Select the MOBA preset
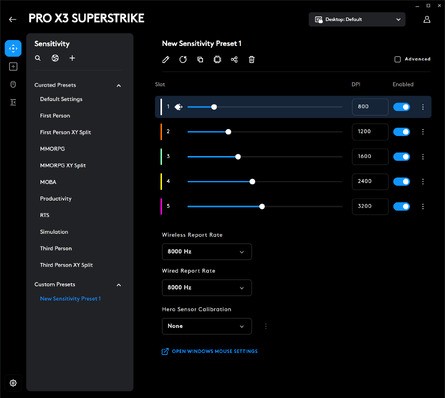This screenshot has width=445, height=398. [x=48, y=182]
